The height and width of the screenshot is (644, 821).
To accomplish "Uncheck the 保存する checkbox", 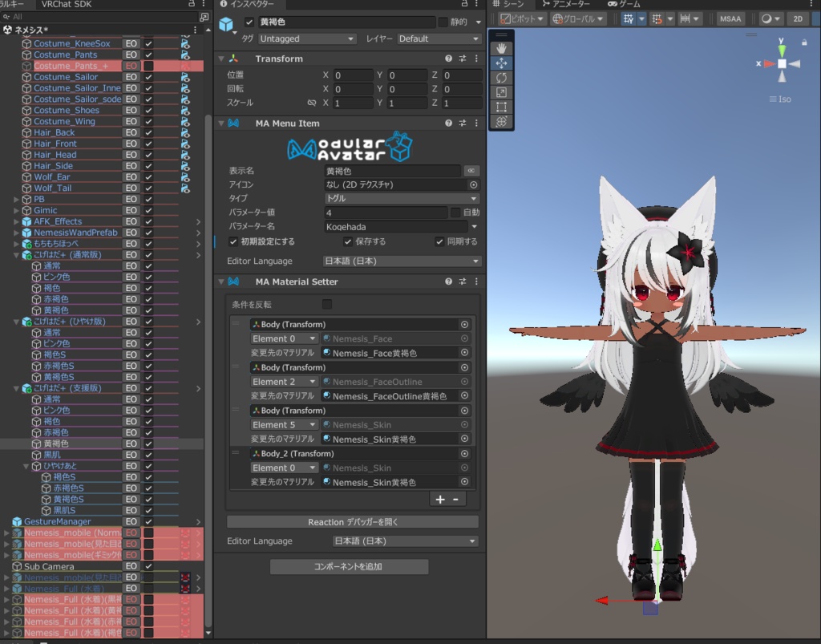I will click(348, 241).
